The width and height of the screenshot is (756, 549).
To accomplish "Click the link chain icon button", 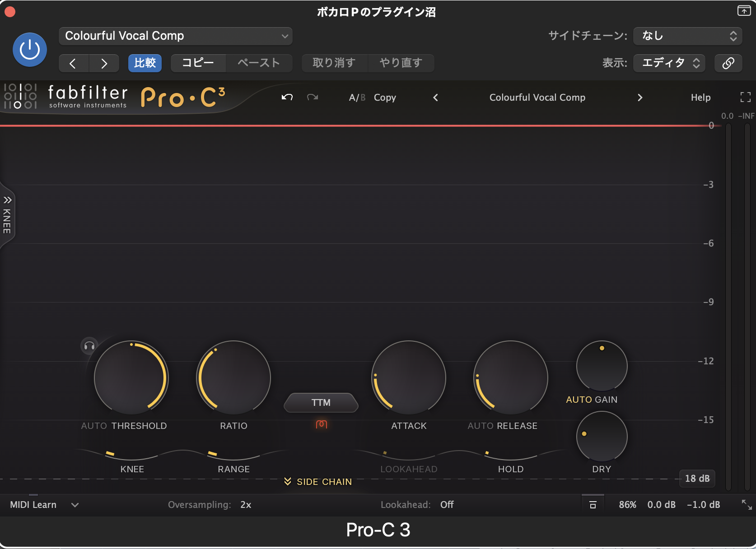I will (x=728, y=63).
